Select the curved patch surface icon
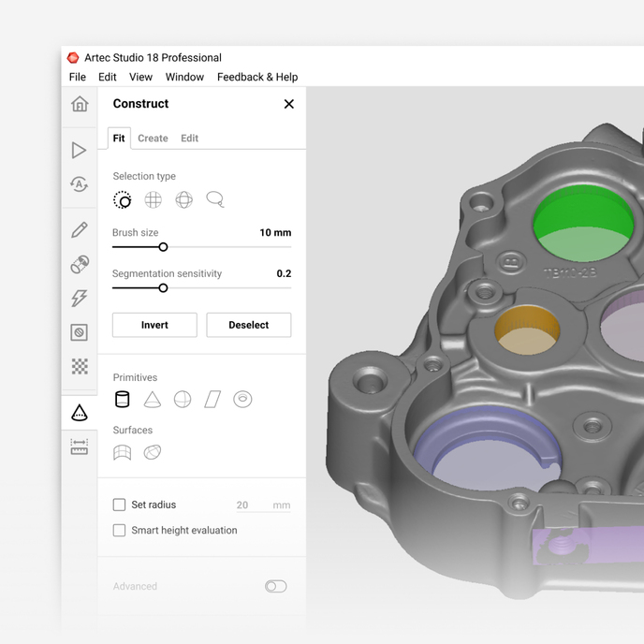 point(122,453)
